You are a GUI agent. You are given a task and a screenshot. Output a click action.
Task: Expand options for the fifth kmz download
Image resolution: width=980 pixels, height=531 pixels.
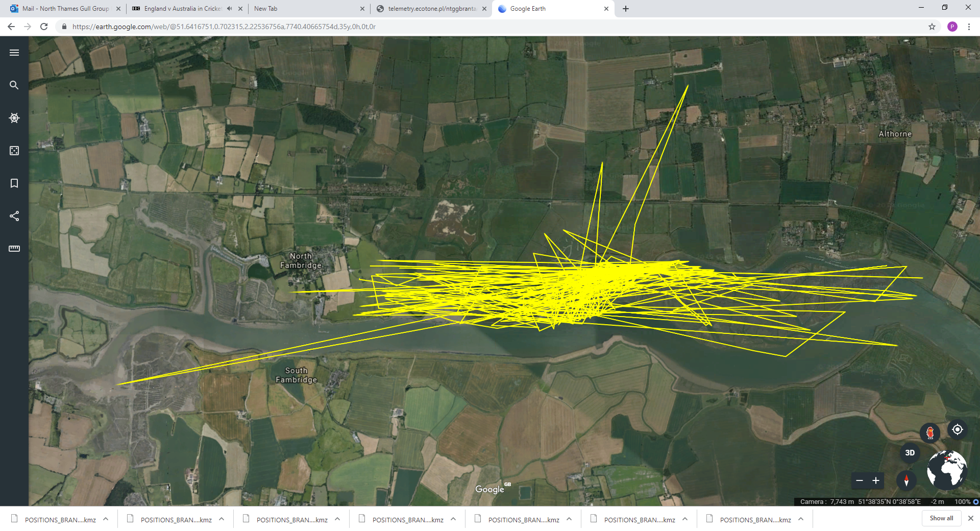569,519
